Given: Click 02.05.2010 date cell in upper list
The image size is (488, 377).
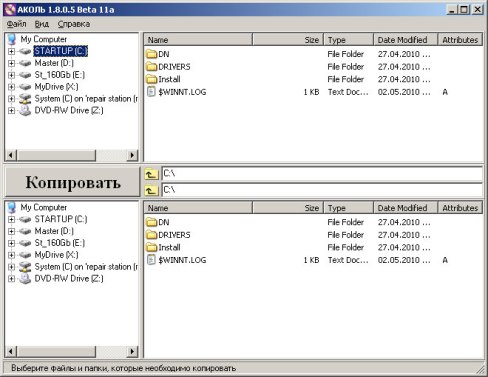Looking at the screenshot, I should (404, 92).
